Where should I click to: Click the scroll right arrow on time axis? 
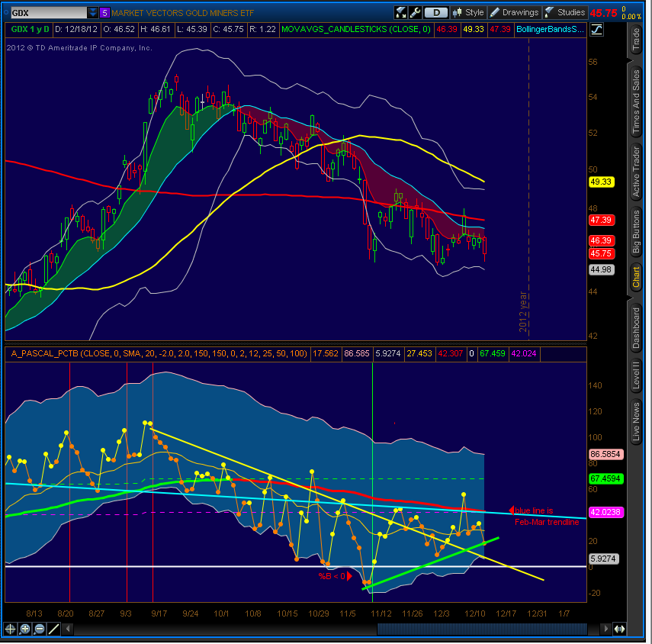click(x=606, y=629)
